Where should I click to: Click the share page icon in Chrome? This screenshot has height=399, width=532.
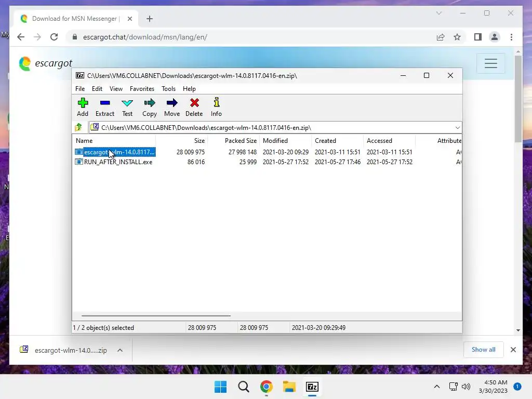(x=441, y=37)
